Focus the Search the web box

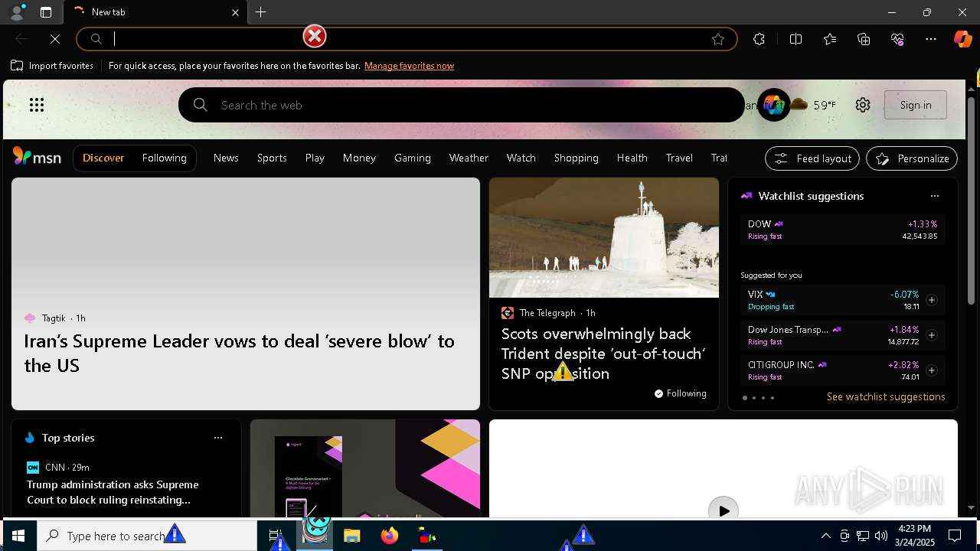[462, 105]
